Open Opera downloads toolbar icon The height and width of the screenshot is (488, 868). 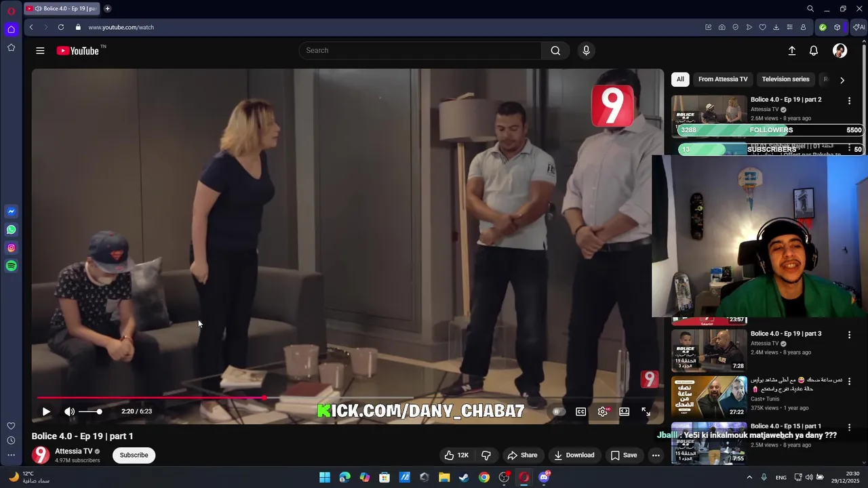(776, 27)
